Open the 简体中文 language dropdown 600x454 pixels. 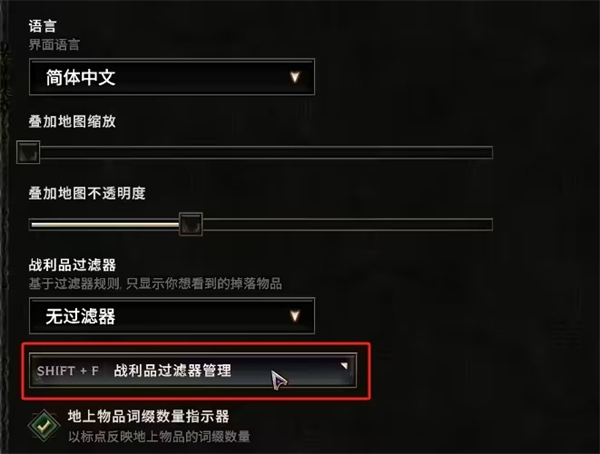172,77
